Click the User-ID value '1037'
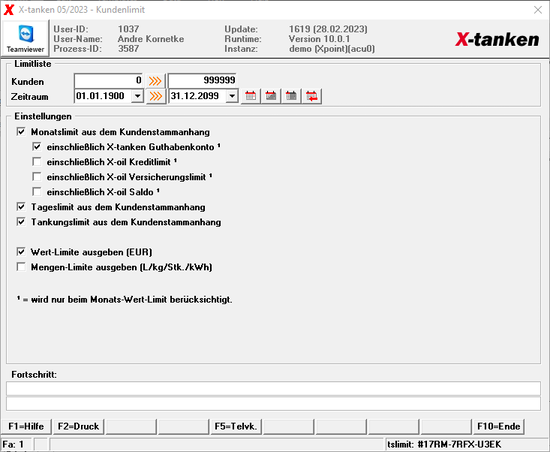 [x=128, y=29]
